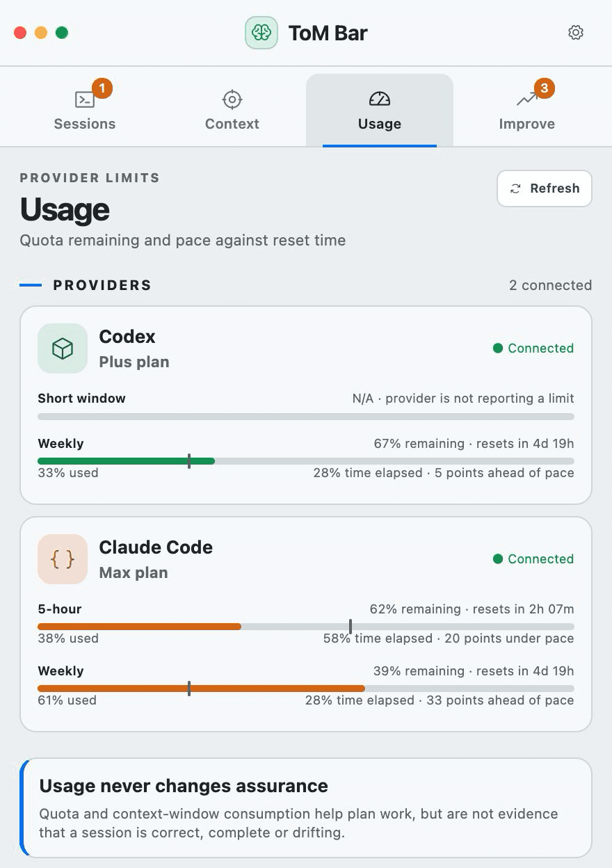Click the green macOS zoom window button
Viewport: 612px width, 868px height.
click(x=62, y=33)
